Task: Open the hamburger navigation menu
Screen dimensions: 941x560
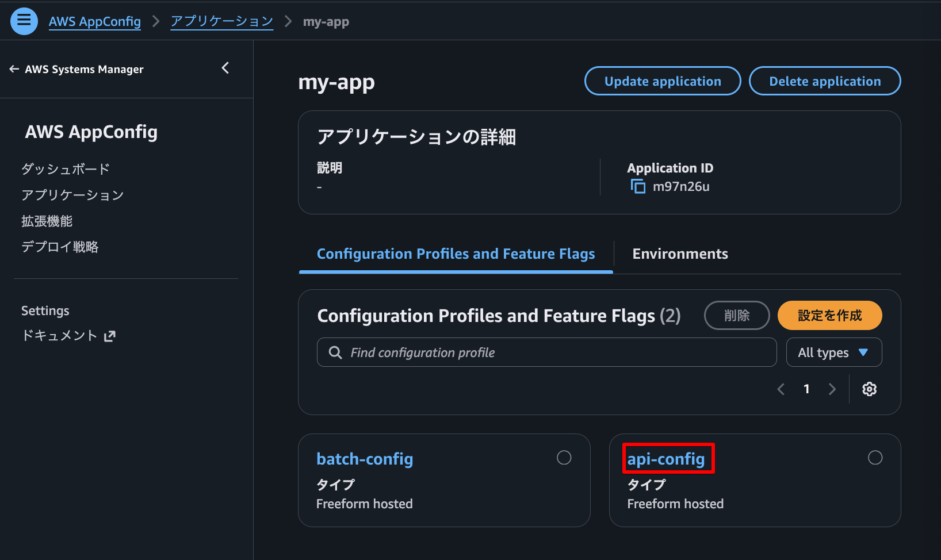Action: (x=24, y=21)
